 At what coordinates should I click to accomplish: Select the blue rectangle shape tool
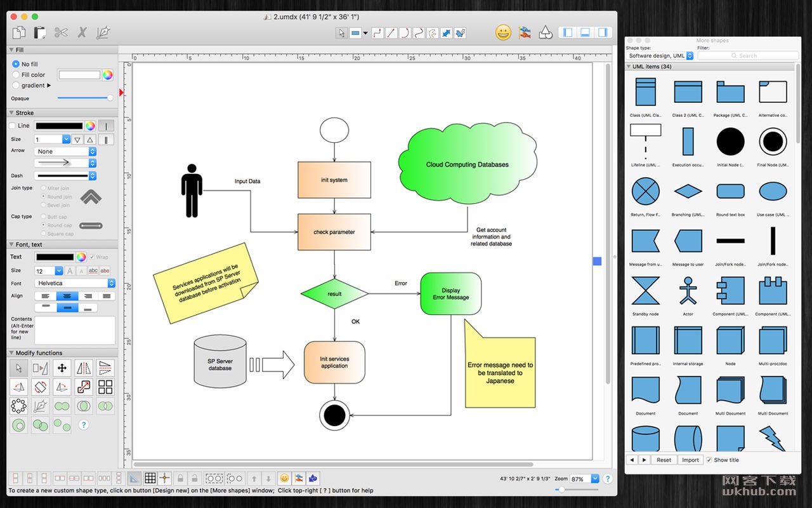tap(355, 33)
